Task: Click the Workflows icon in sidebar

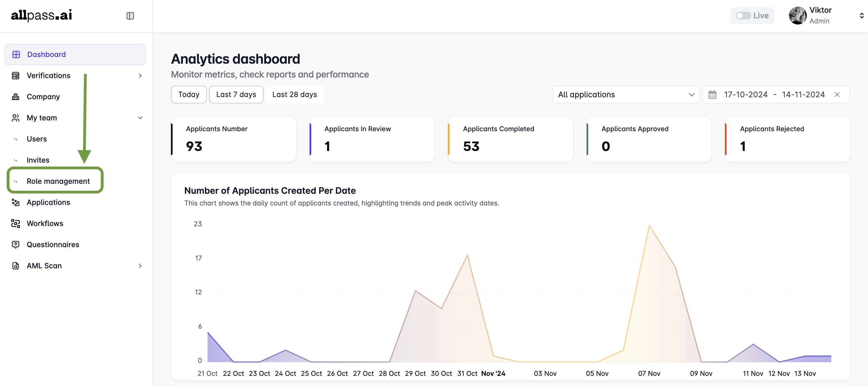Action: coord(16,224)
